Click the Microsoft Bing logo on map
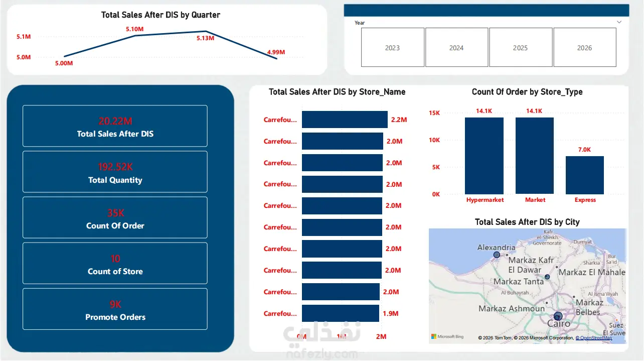644x361 pixels. pos(447,336)
